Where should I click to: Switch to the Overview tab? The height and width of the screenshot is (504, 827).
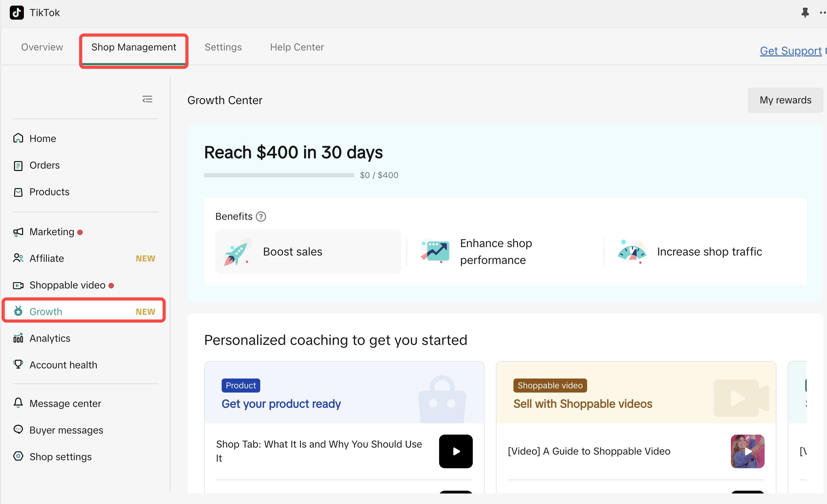point(42,47)
